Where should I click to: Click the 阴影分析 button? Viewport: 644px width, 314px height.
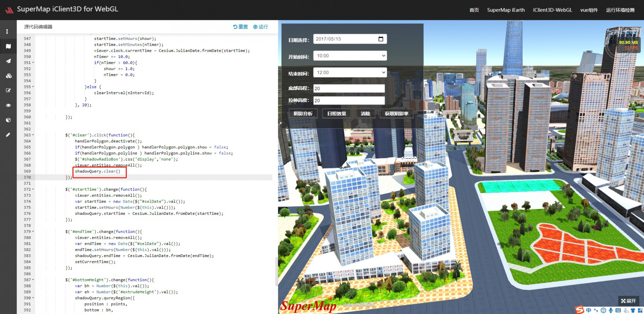[x=303, y=113]
